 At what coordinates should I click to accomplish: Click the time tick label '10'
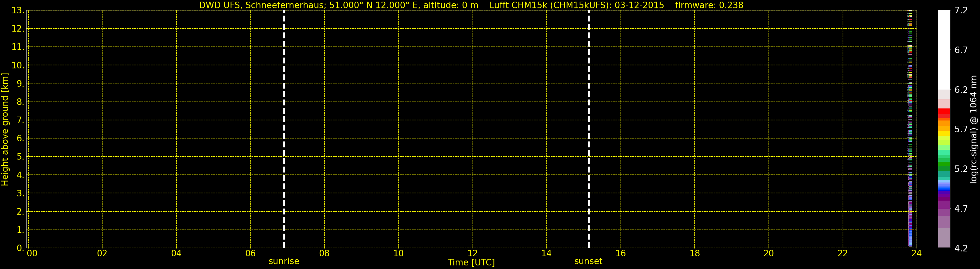(x=399, y=253)
